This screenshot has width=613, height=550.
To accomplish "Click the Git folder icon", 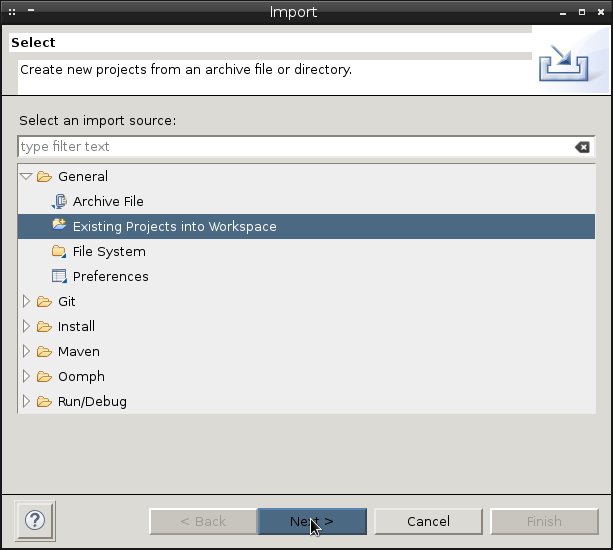I will (44, 302).
